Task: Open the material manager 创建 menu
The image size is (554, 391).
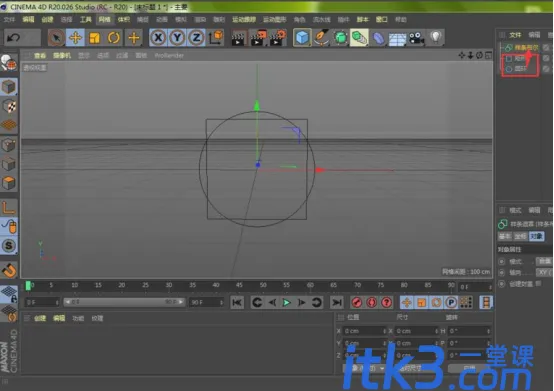Action: click(40, 318)
